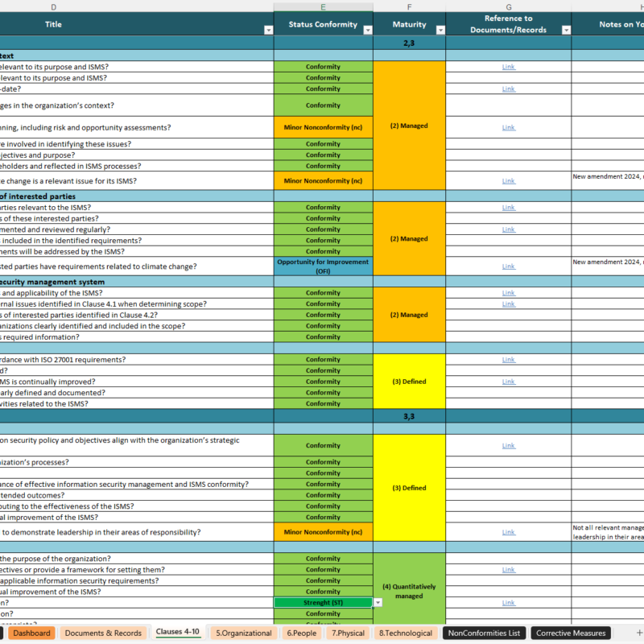Open the Title column filter dropdown
The height and width of the screenshot is (644, 644).
(x=267, y=30)
